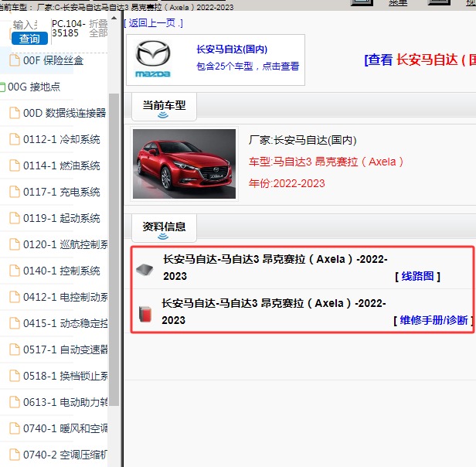Click the 查看 长安马自达 heading link
The height and width of the screenshot is (467, 476).
420,60
